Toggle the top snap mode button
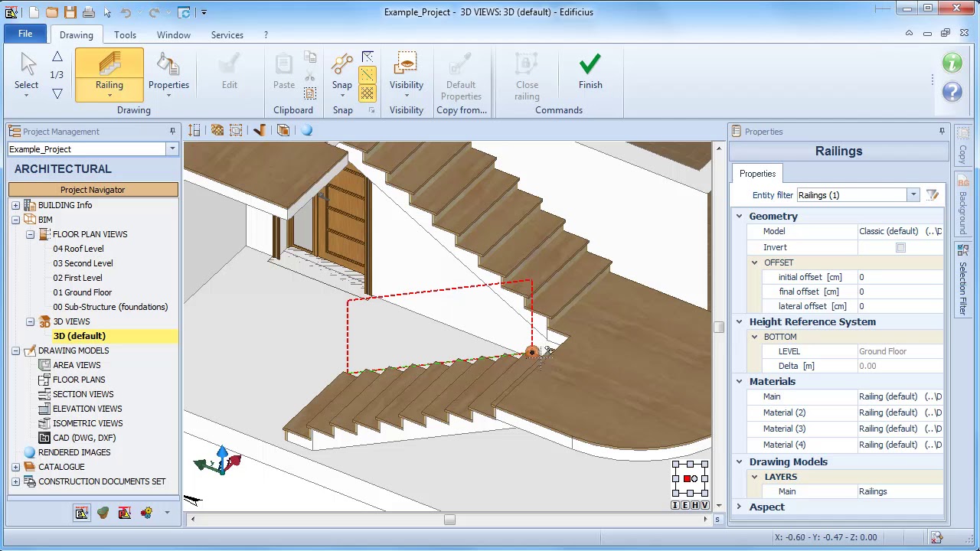The height and width of the screenshot is (551, 980). [367, 57]
